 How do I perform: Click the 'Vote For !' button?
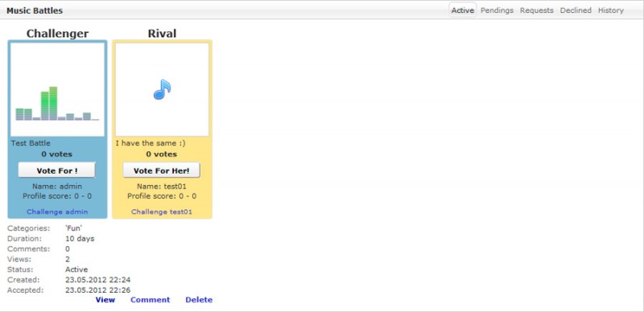[x=56, y=170]
